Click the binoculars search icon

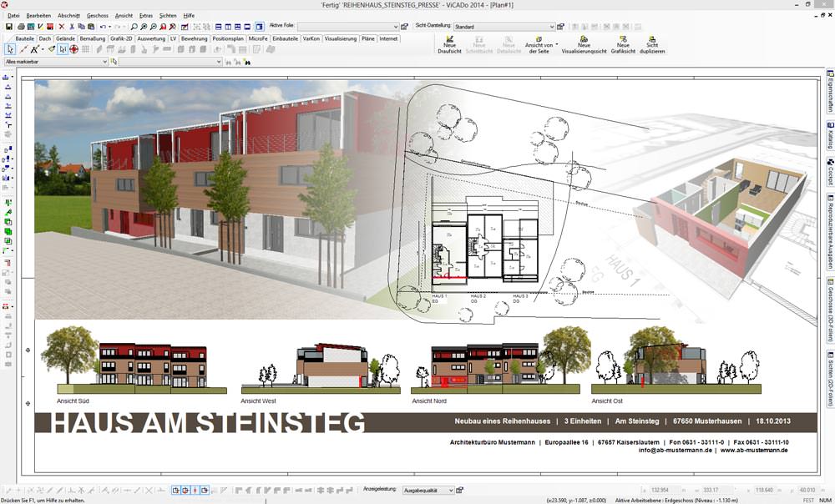tap(247, 63)
